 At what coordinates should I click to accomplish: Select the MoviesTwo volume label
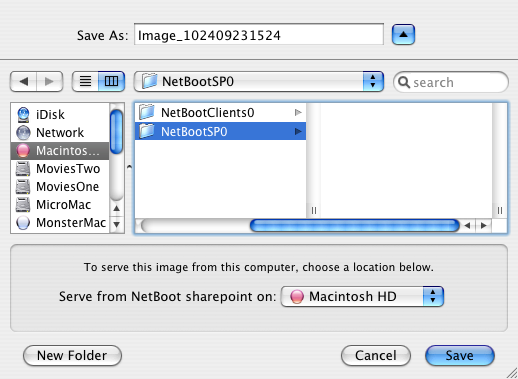(68, 169)
